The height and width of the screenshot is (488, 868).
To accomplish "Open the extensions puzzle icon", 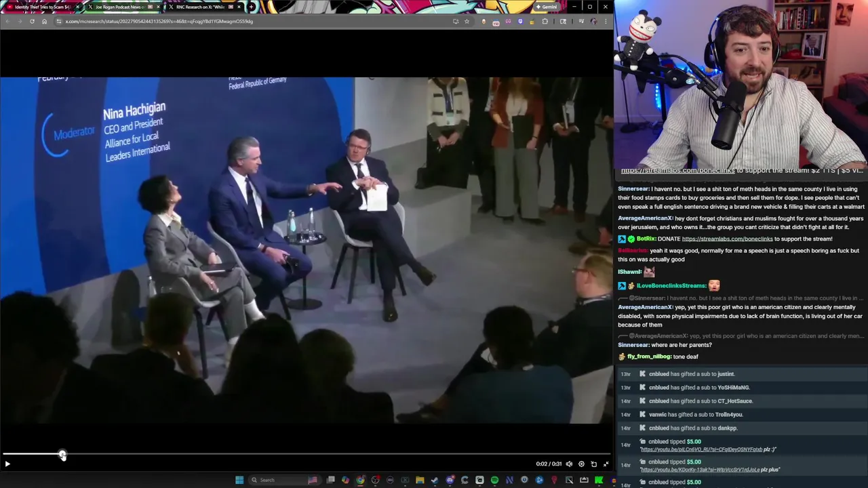I will [545, 21].
